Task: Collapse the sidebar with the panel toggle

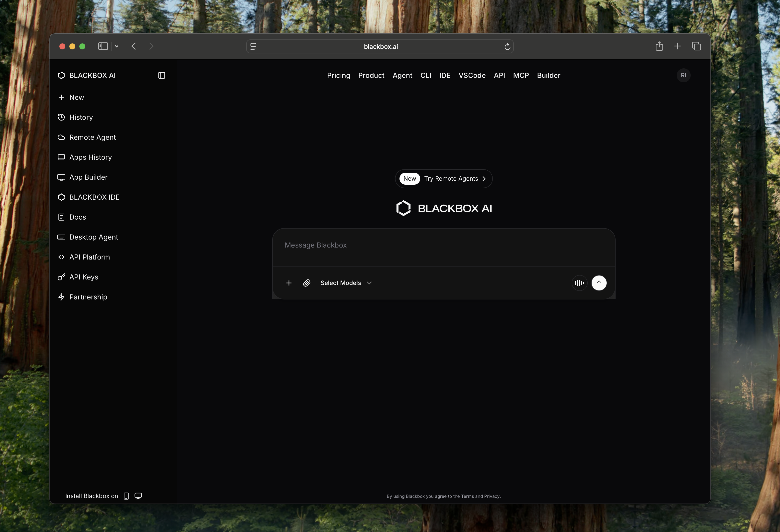Action: (x=161, y=75)
